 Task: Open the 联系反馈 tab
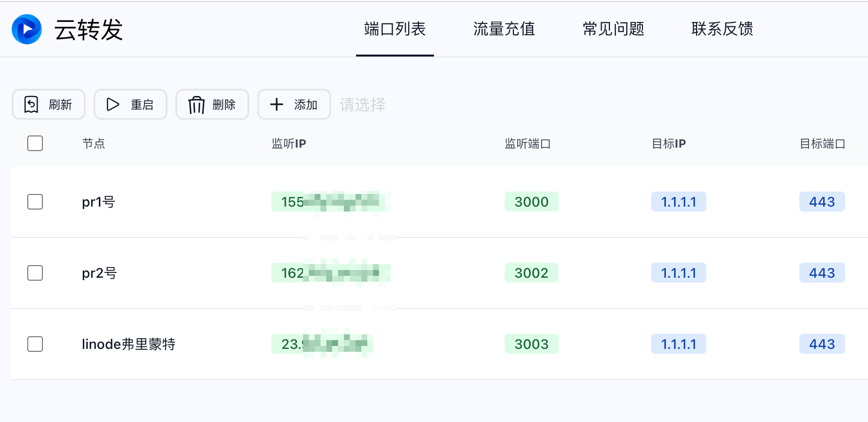coord(722,29)
